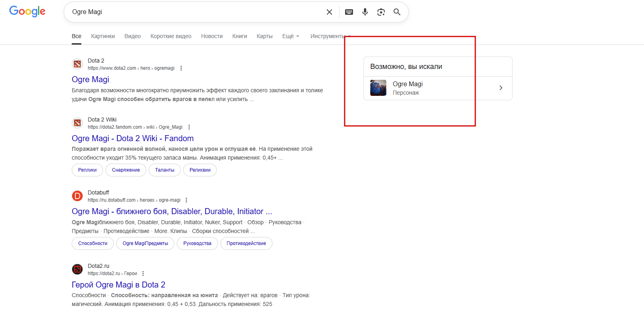Click the Реплики sitelink chip

pyautogui.click(x=87, y=170)
